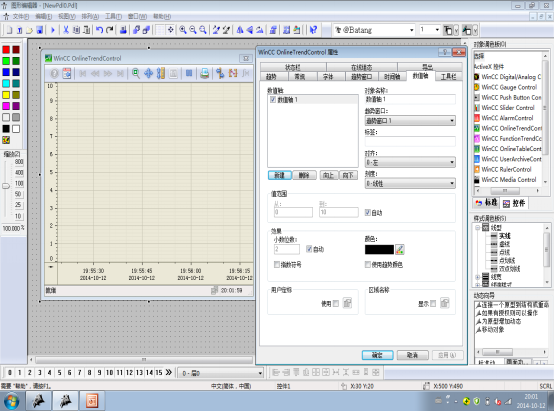This screenshot has width=554, height=411.
Task: Click the 向下 button
Action: pyautogui.click(x=348, y=175)
